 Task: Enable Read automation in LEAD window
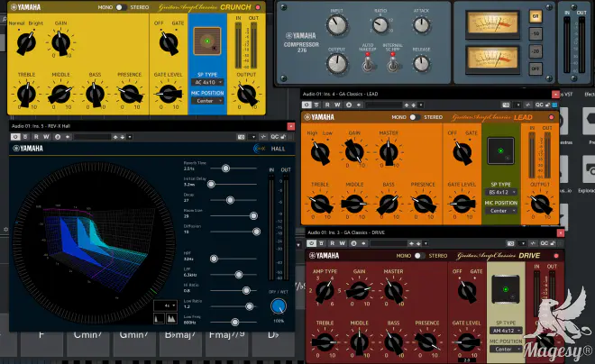(327, 105)
